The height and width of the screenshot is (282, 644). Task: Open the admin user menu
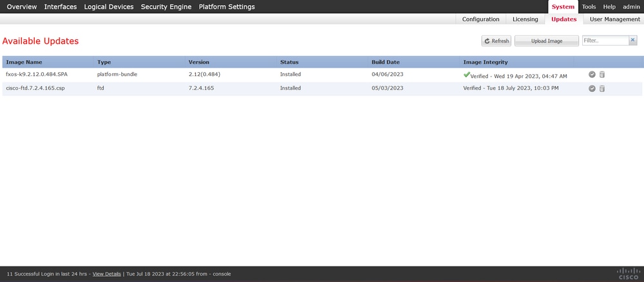pyautogui.click(x=631, y=6)
